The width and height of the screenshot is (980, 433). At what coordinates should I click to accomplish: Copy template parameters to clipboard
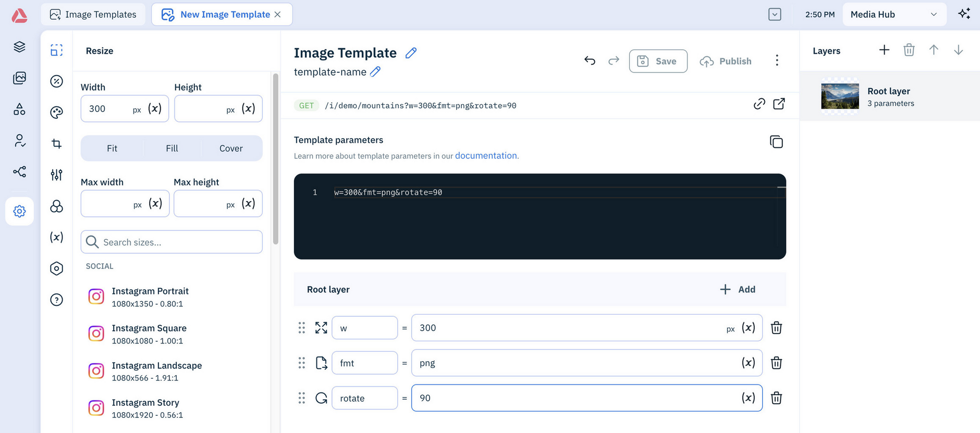tap(776, 142)
